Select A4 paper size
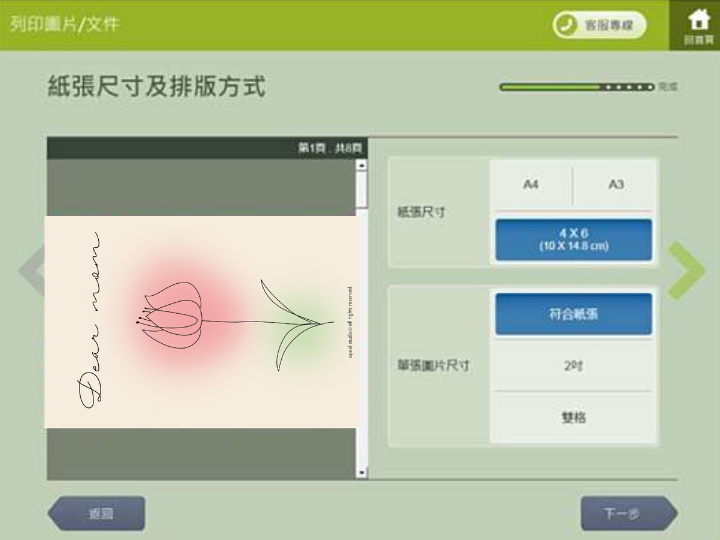Screen dimensions: 720x540 click(x=530, y=185)
